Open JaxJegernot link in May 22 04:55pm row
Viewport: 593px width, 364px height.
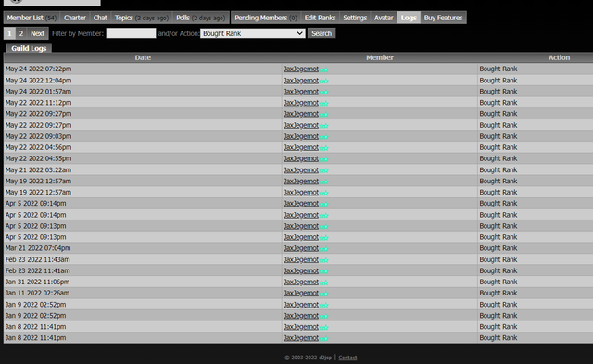(x=301, y=158)
